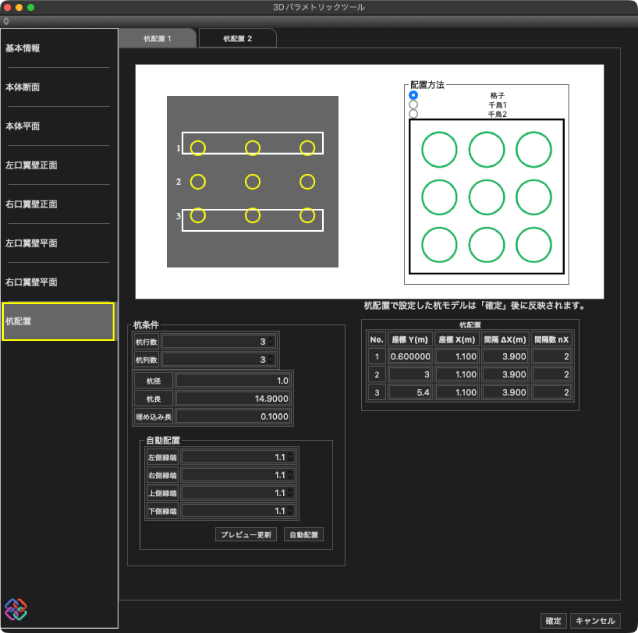Screen dimensions: 638x633
Task: Select the highlighted 杭配置 sidebar item
Action: click(58, 321)
